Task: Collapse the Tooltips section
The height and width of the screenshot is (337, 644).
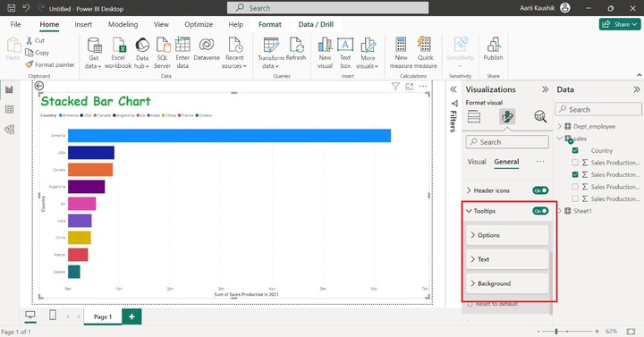Action: (x=469, y=211)
